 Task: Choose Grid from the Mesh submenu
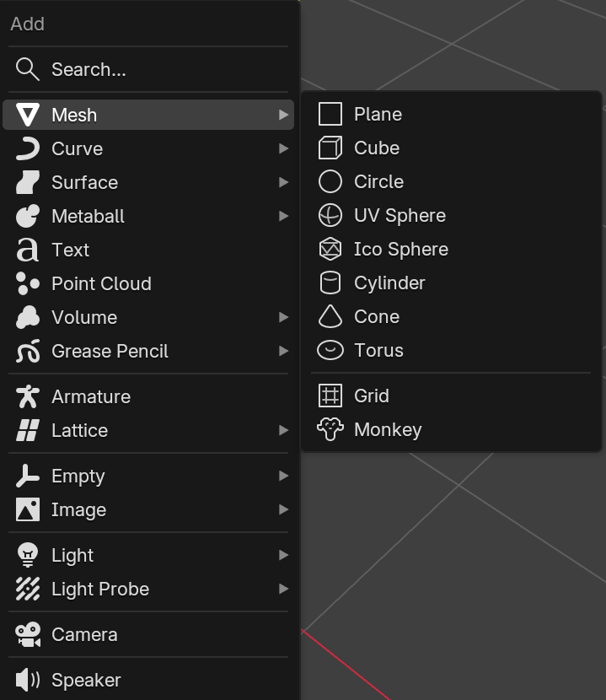click(x=372, y=396)
